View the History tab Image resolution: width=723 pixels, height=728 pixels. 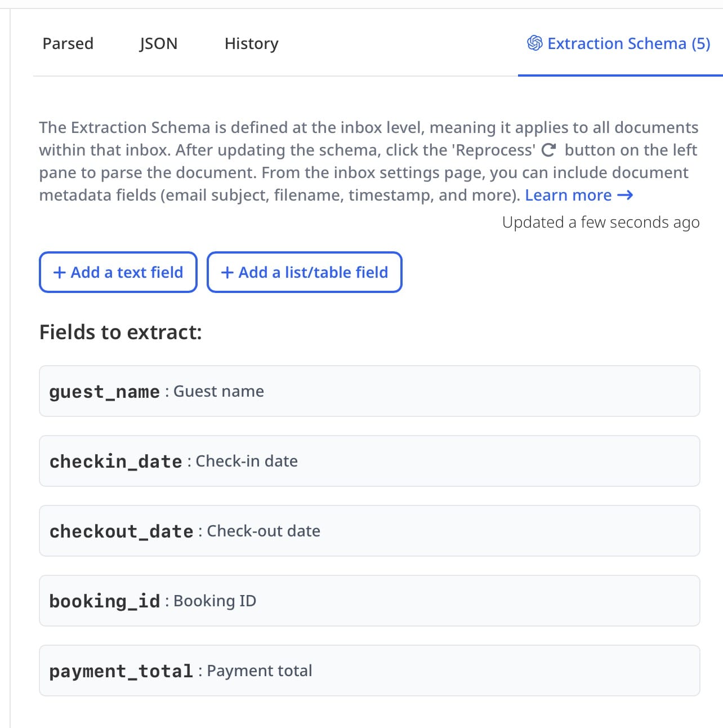(x=251, y=44)
